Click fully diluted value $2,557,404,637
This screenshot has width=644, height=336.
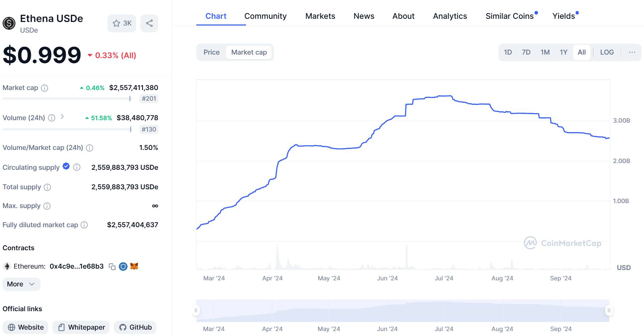tap(133, 225)
